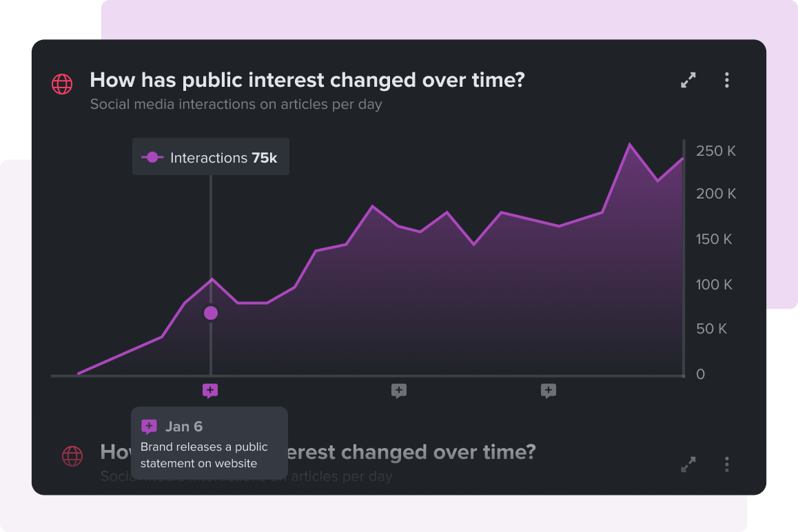Viewport: 798px width, 532px height.
Task: Click the faded globe icon on the lower card
Action: coord(72,456)
